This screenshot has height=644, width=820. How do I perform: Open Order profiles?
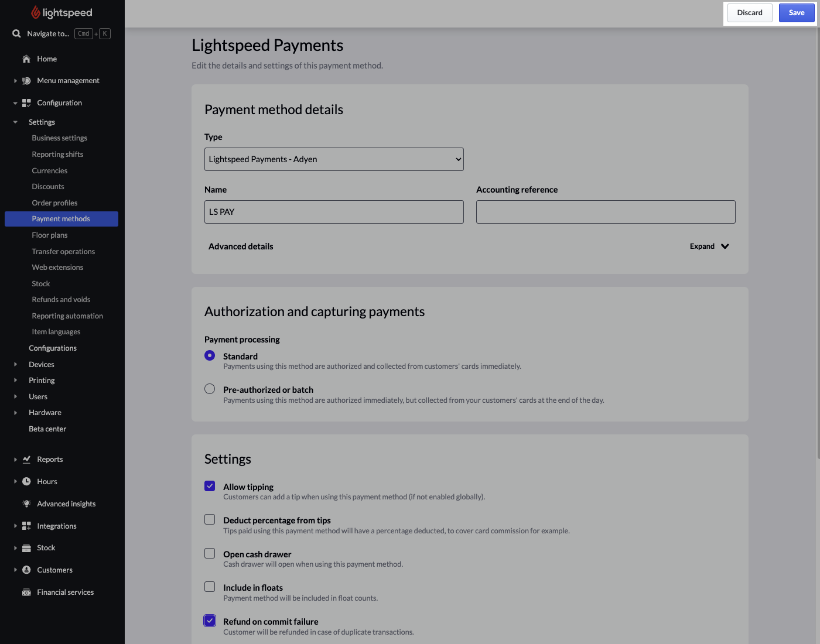[x=54, y=203]
